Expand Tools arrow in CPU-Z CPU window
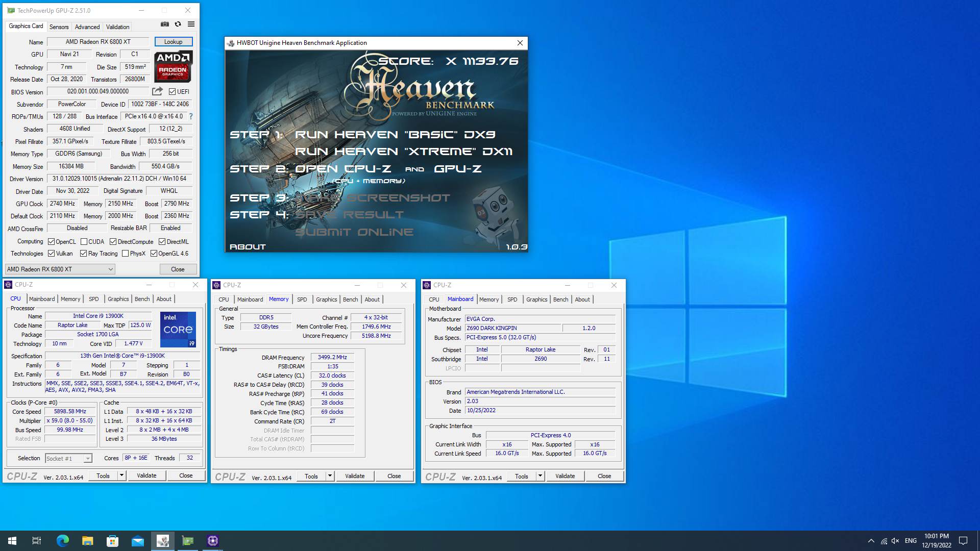This screenshot has height=551, width=980. tap(121, 475)
